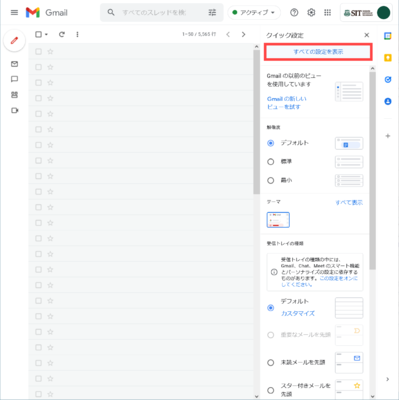399x400 pixels.
Task: Expand the select-all dropdown arrow
Action: [46, 34]
